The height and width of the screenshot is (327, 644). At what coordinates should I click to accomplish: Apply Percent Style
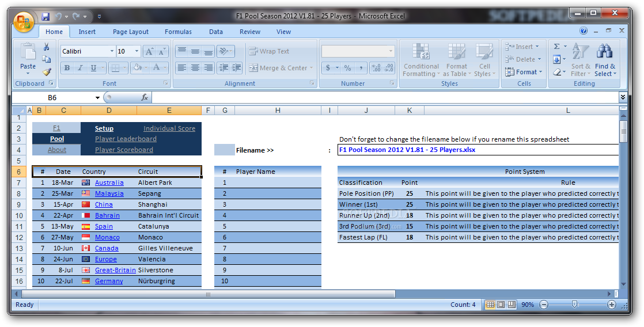click(x=347, y=68)
